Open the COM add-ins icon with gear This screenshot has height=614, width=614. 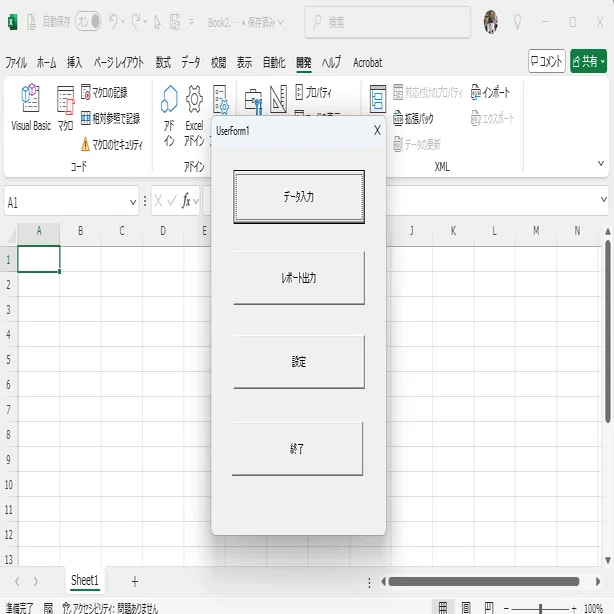[221, 99]
